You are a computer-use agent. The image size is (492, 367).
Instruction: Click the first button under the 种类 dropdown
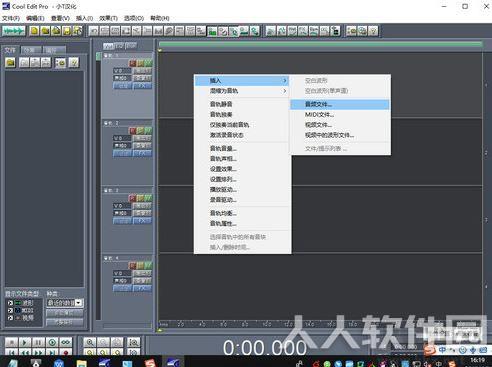point(64,313)
